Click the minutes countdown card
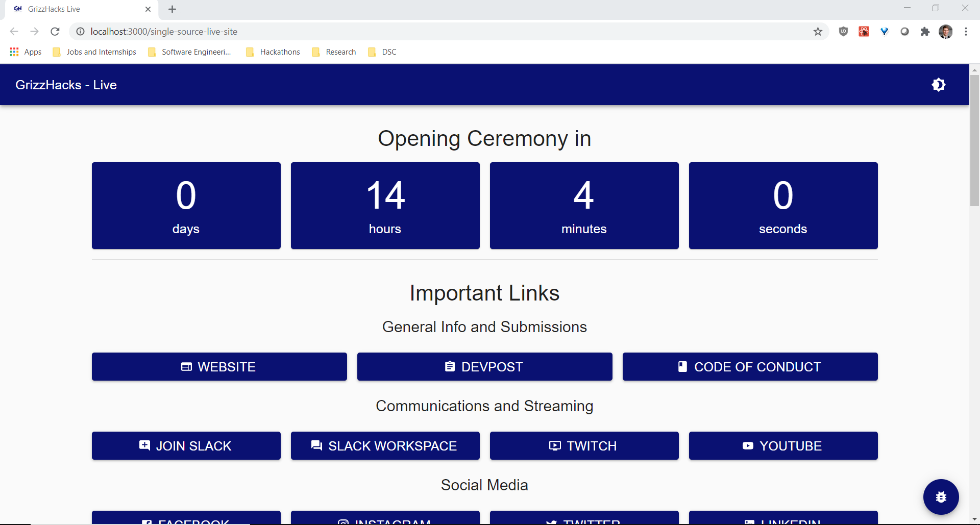The width and height of the screenshot is (980, 525). click(584, 206)
